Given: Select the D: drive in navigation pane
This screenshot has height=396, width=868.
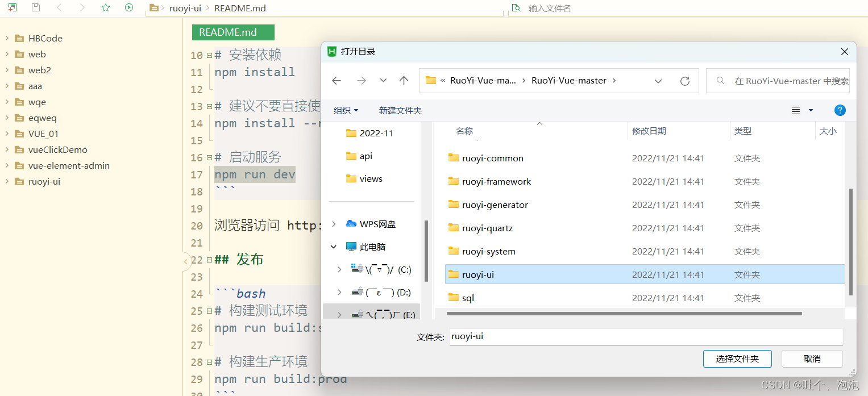Looking at the screenshot, I should click(x=381, y=292).
